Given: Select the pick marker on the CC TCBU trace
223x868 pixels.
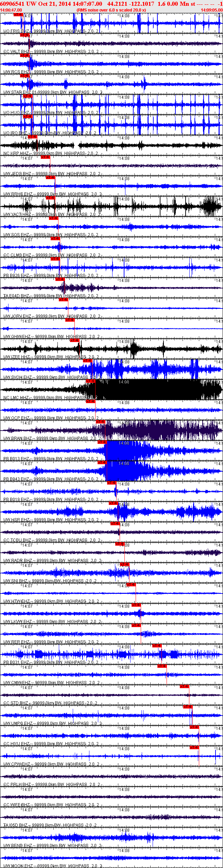Looking at the screenshot, I should coord(115,524).
